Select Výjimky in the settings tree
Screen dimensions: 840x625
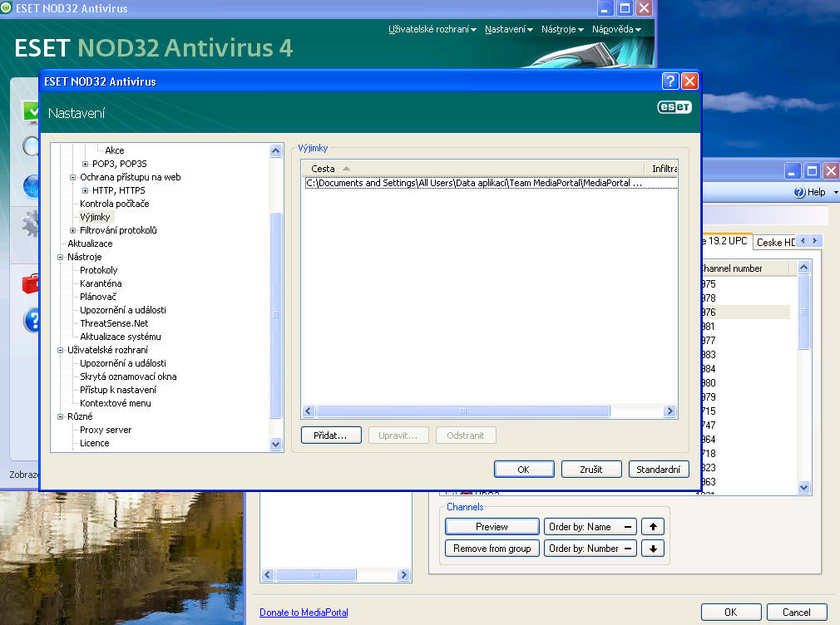pos(95,217)
